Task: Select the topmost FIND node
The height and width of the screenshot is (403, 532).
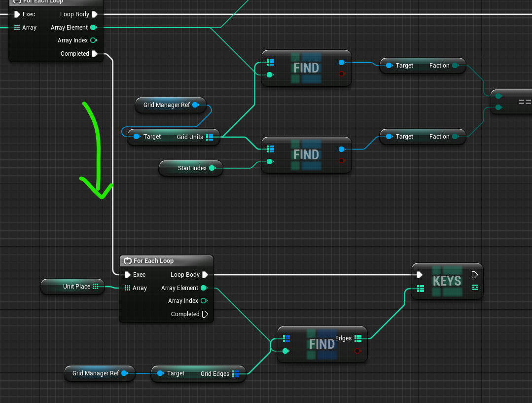Action: pos(306,68)
